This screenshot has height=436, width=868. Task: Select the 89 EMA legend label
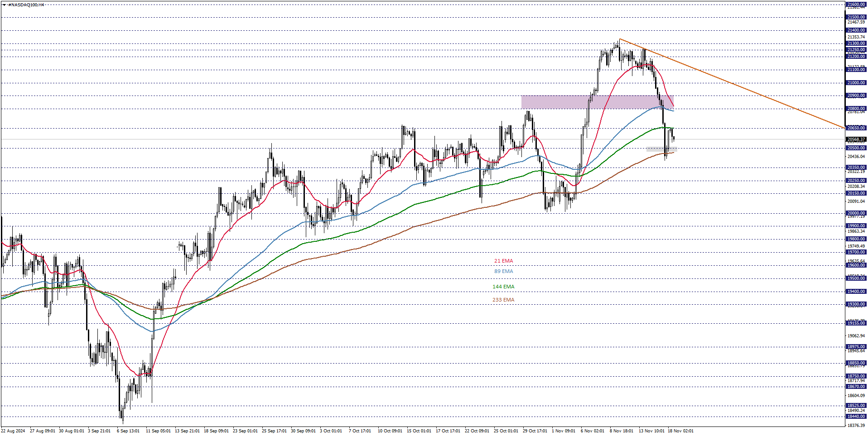pos(503,271)
